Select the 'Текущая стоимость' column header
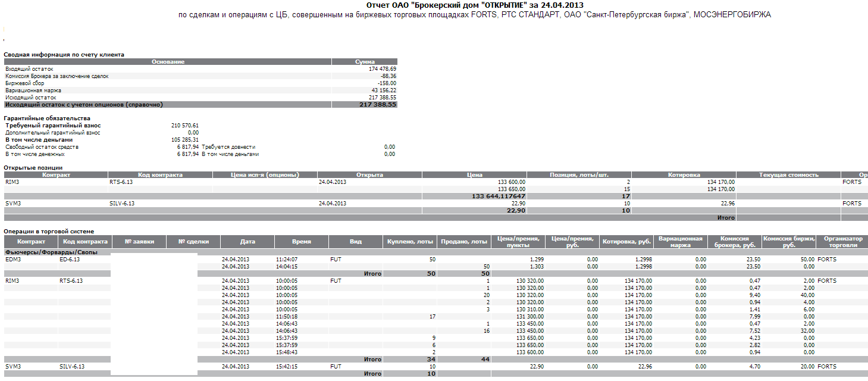The height and width of the screenshot is (381, 868). point(789,175)
